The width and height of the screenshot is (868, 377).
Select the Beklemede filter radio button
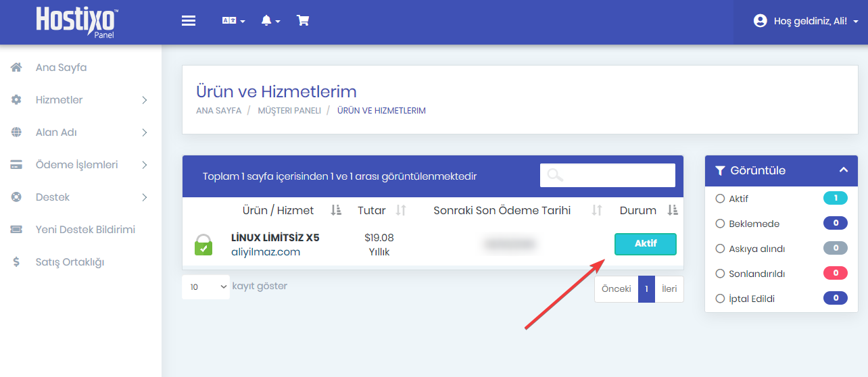click(x=720, y=224)
